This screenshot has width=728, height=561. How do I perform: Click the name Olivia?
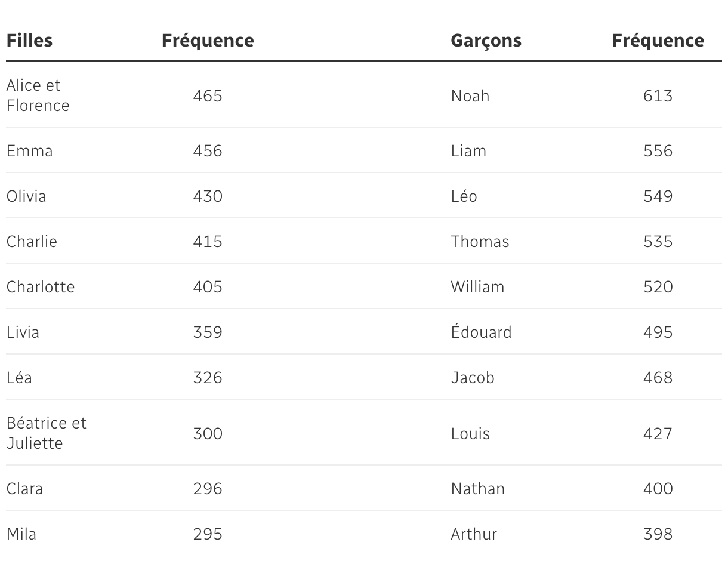(26, 196)
